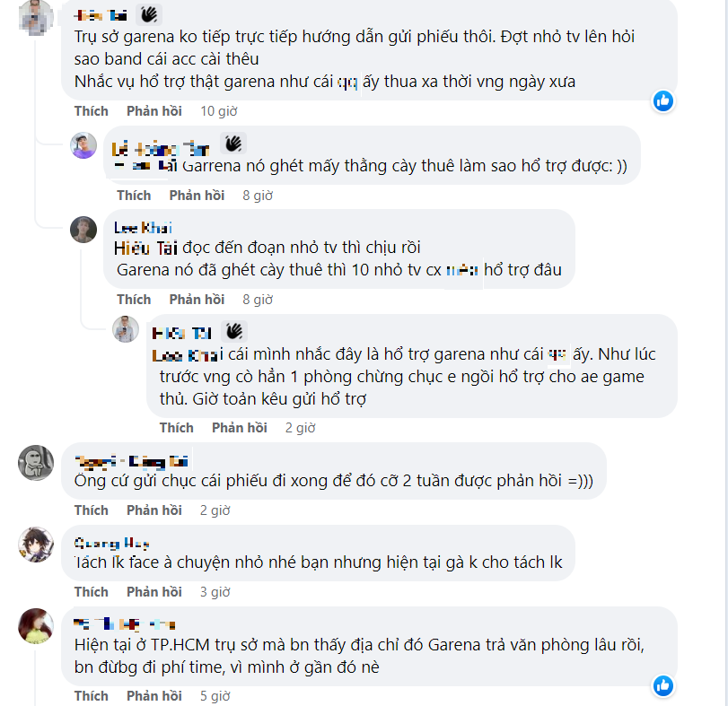Like the 10 giờ top comment
The width and height of the screenshot is (728, 706).
point(91,111)
